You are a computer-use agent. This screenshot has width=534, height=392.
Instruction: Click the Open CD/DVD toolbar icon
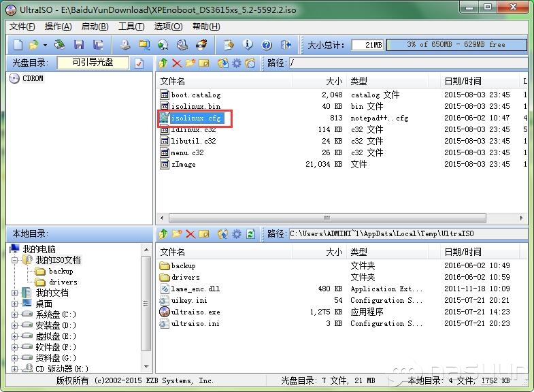click(60, 45)
